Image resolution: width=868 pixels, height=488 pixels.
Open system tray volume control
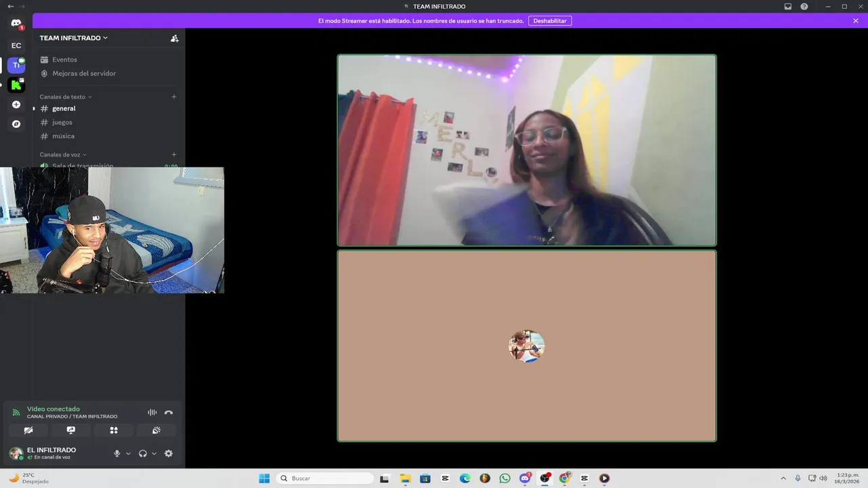click(x=823, y=479)
